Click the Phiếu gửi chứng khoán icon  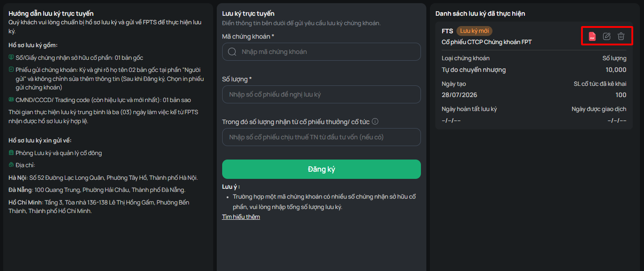click(11, 70)
